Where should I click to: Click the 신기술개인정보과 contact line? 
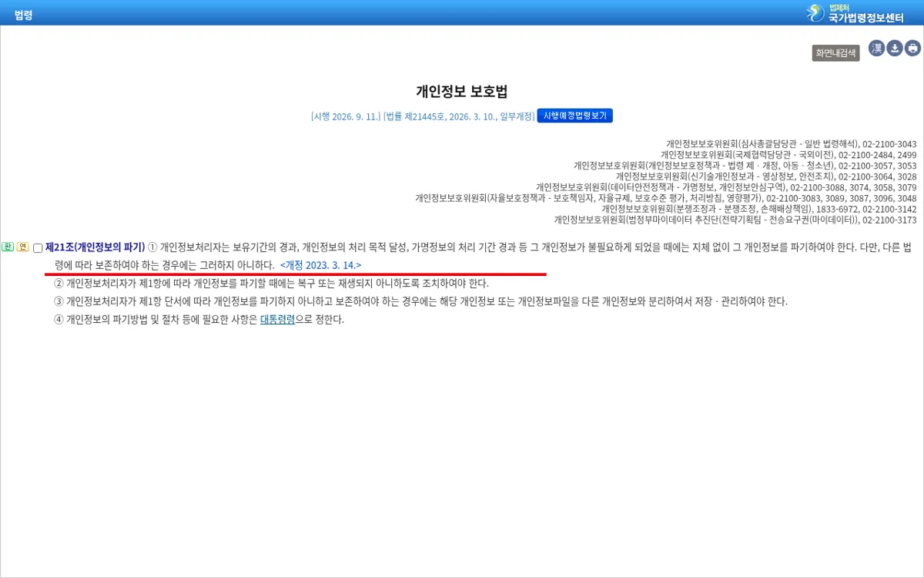766,176
